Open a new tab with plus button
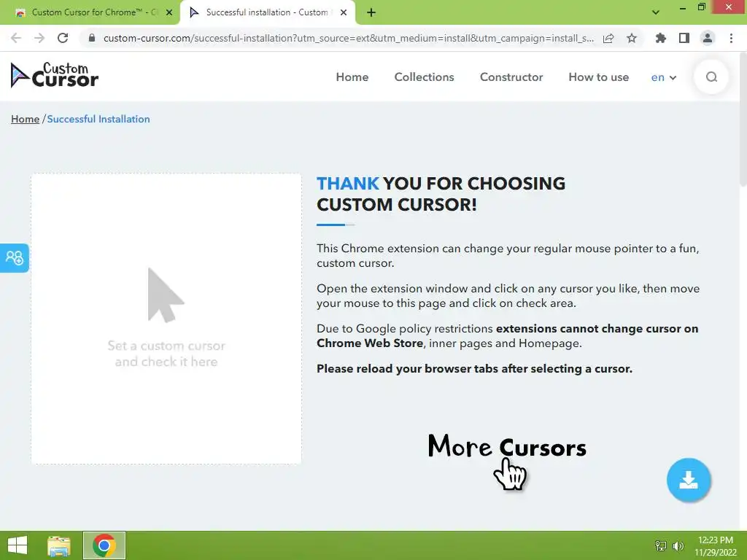747x560 pixels. click(x=371, y=12)
